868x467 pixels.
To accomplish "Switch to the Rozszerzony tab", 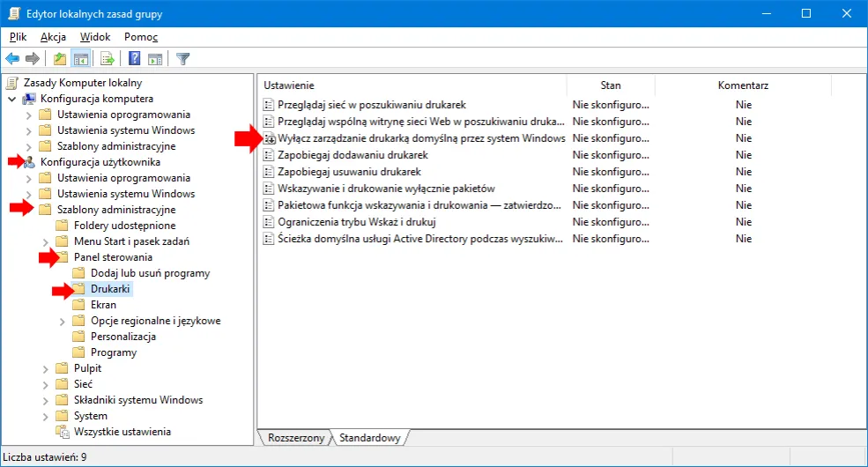I will [x=295, y=438].
